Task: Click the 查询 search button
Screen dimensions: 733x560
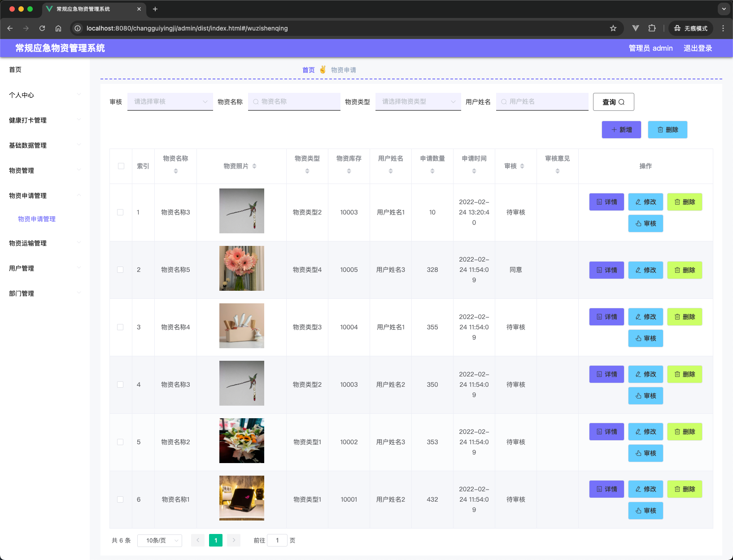Action: click(x=613, y=102)
